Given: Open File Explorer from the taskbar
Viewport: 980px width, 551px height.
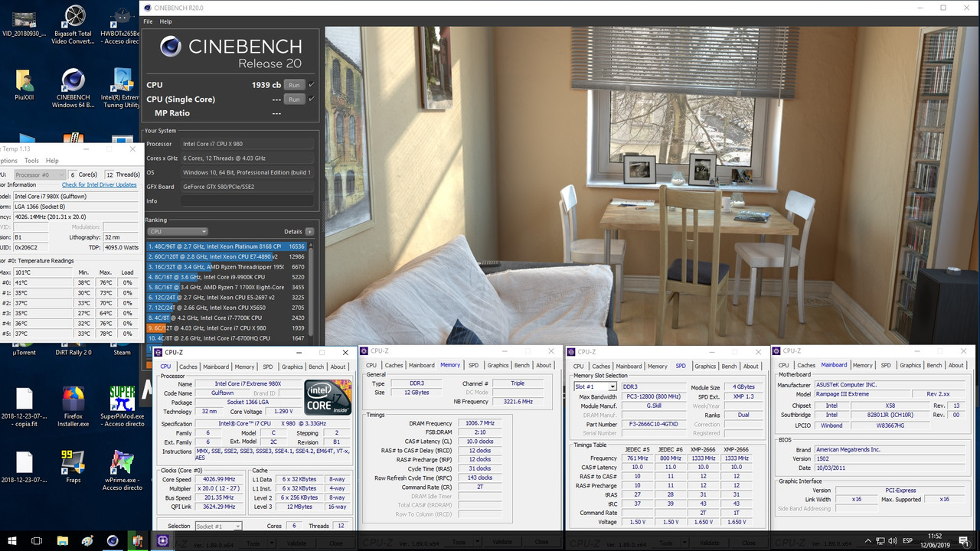Looking at the screenshot, I should (62, 540).
